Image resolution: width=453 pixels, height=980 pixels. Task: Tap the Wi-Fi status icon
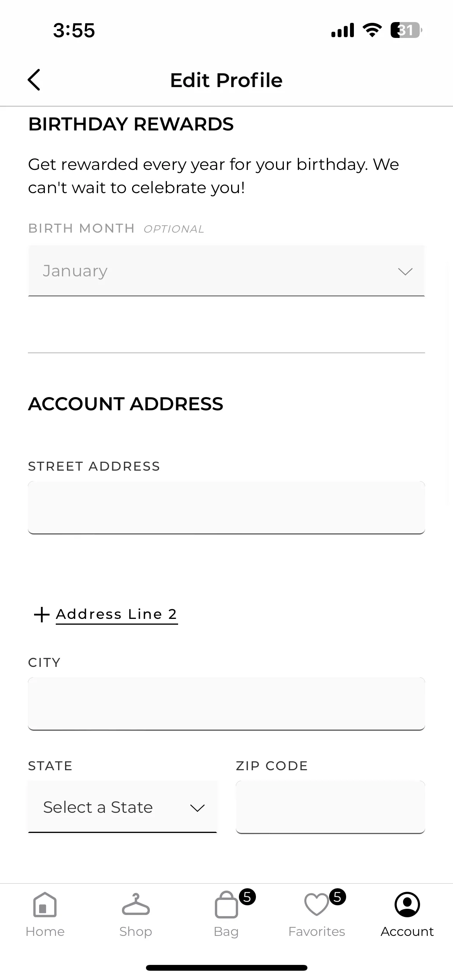[x=372, y=30]
